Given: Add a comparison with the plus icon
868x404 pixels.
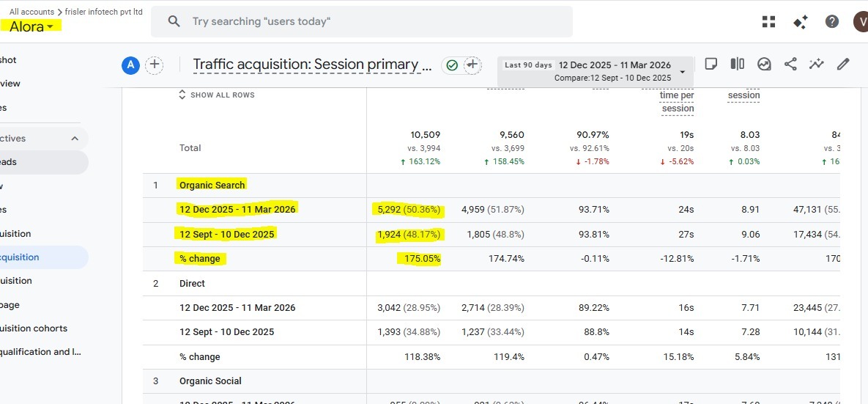Looking at the screenshot, I should [154, 65].
